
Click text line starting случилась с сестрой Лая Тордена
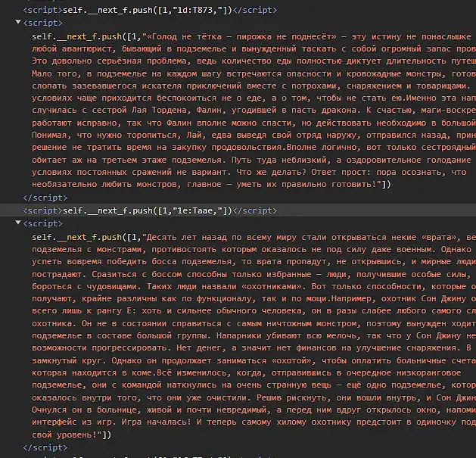(254, 110)
